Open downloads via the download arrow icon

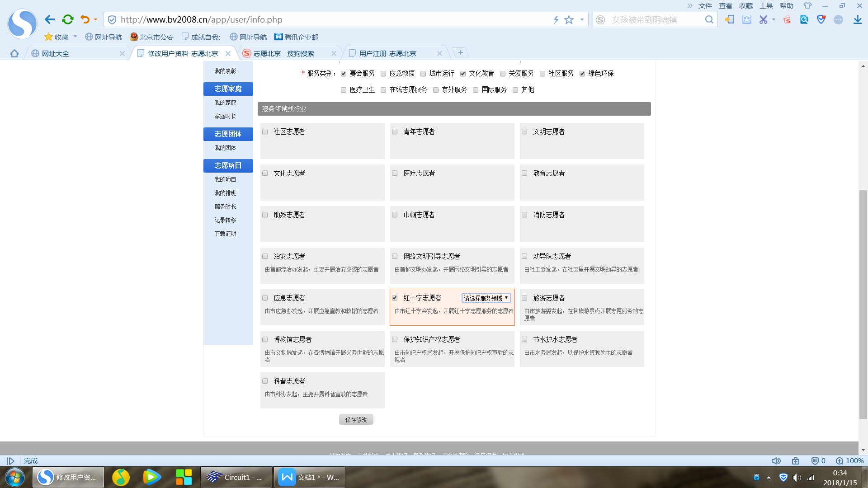point(858,19)
